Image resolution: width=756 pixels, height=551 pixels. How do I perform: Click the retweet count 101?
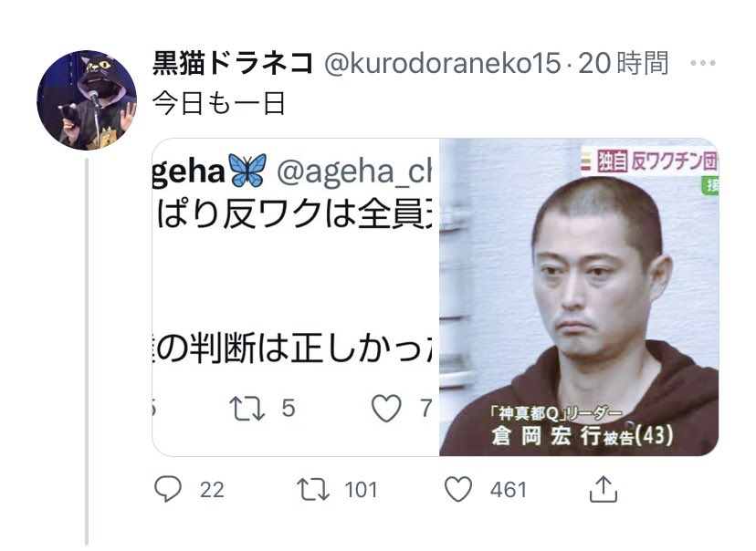point(361,490)
